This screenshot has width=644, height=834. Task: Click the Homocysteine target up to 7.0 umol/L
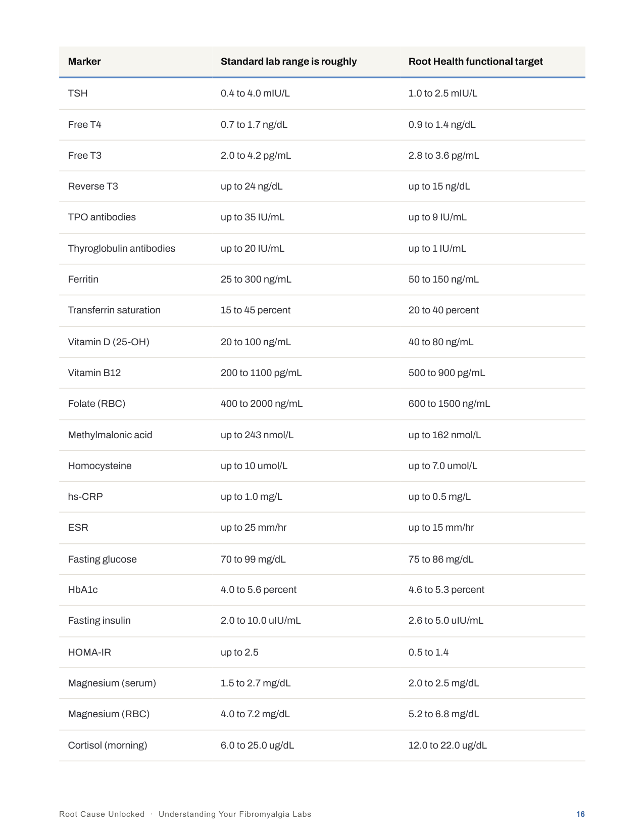[442, 466]
